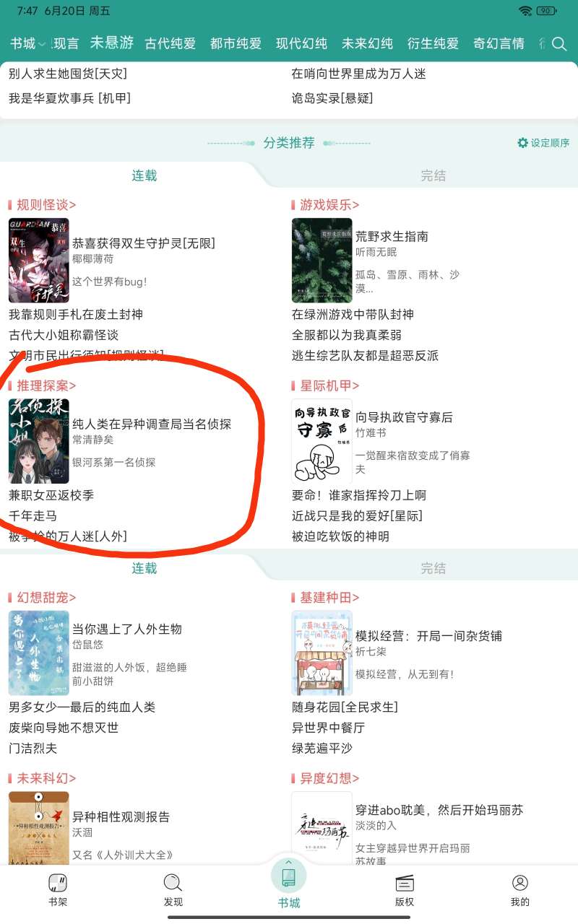Open the book link 千年走马

33,516
